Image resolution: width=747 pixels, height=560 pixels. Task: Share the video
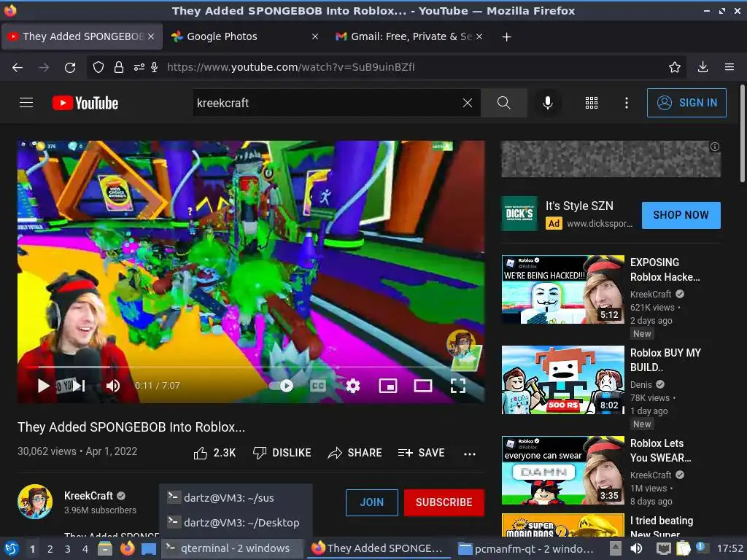(355, 453)
